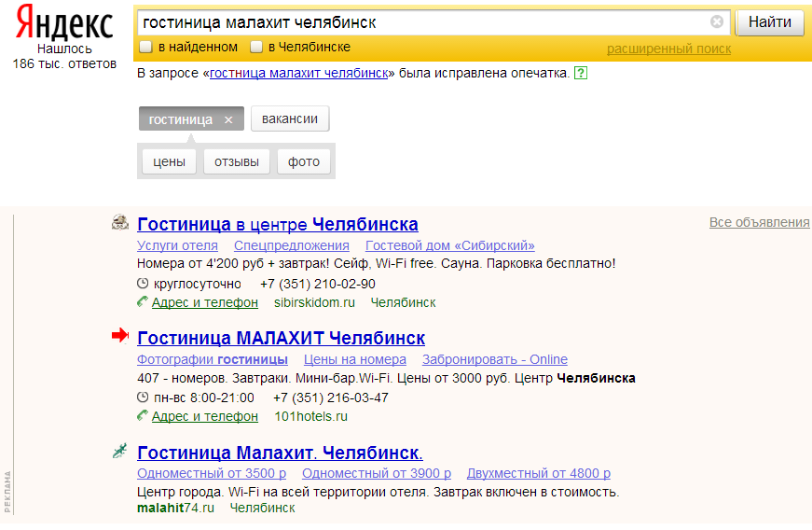
Task: Open Двухместный от 4800 р sitelink
Action: pyautogui.click(x=539, y=473)
